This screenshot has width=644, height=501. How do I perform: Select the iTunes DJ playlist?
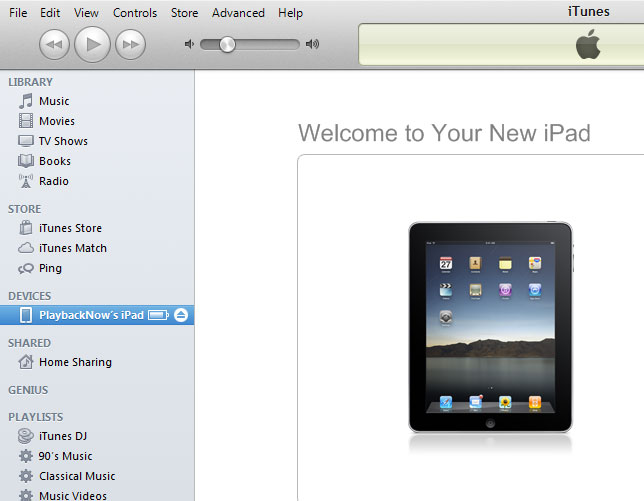pos(63,436)
